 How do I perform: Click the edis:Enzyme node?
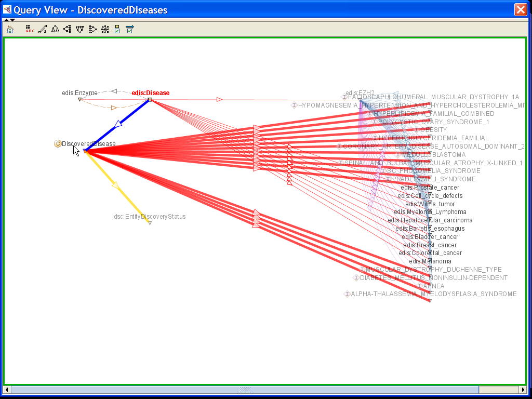[79, 94]
